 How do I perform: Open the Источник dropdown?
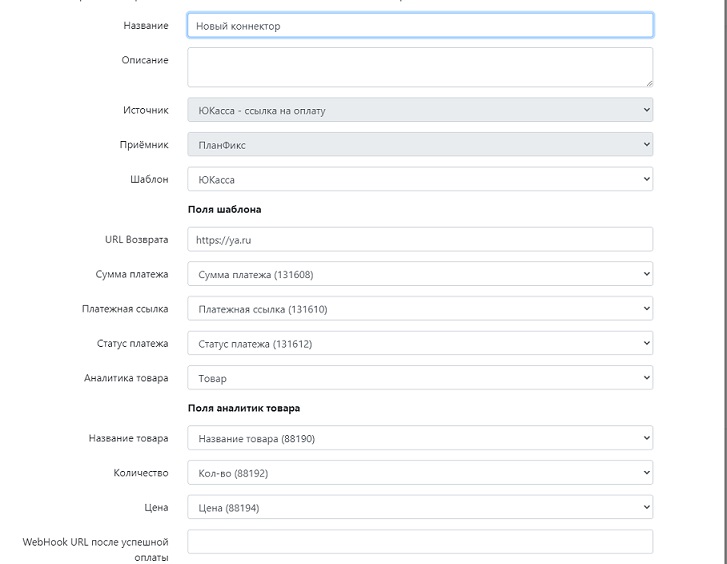[x=420, y=110]
